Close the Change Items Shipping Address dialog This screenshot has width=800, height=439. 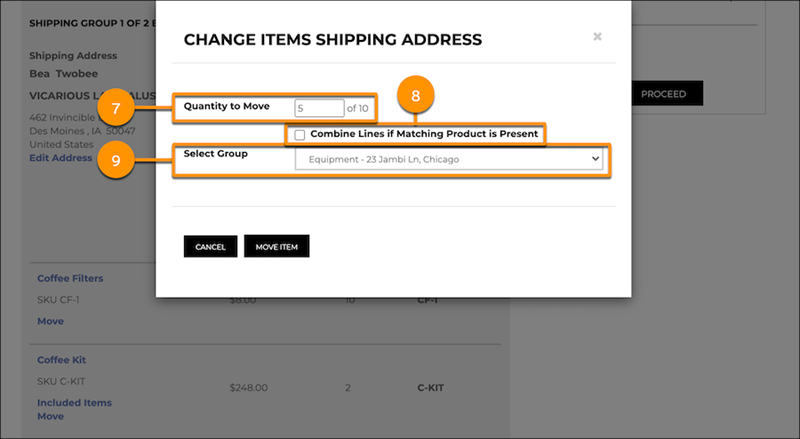pyautogui.click(x=597, y=37)
